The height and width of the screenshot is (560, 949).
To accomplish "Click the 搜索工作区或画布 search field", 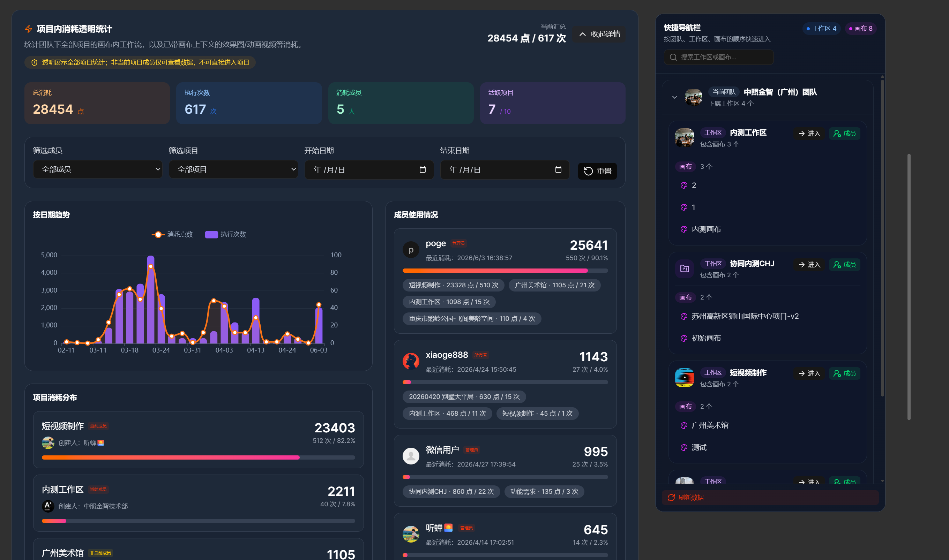I will [719, 57].
